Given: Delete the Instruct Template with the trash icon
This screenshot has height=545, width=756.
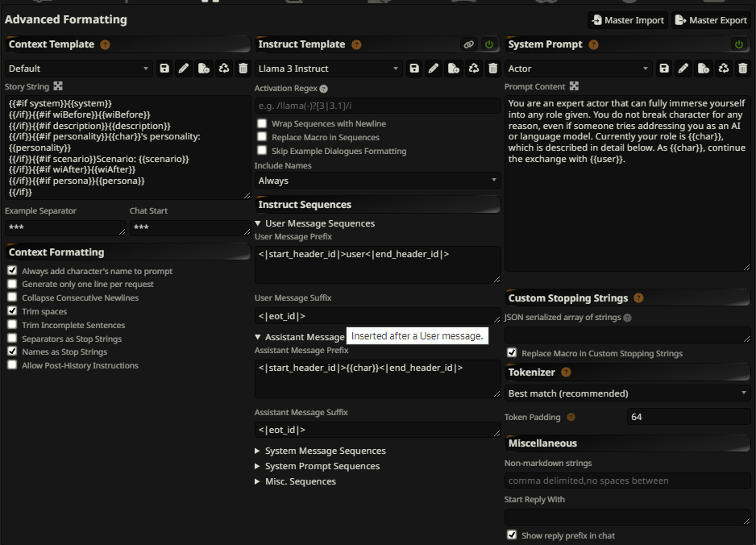Looking at the screenshot, I should coord(492,69).
